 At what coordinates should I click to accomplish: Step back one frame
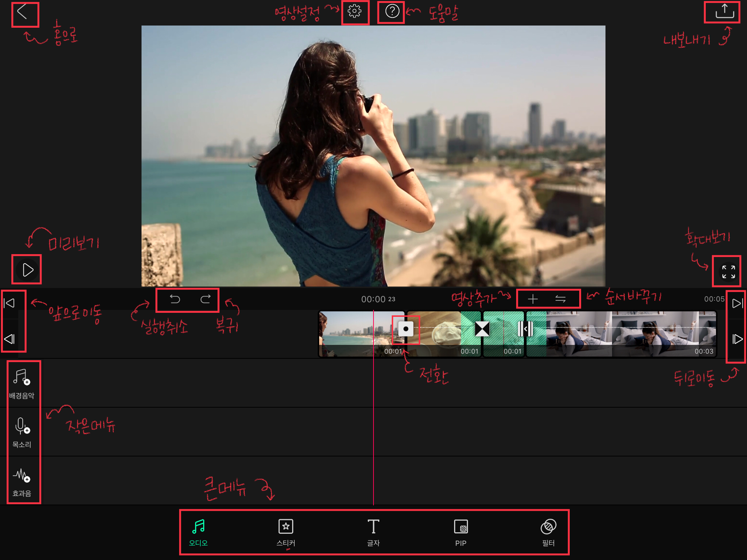pos(9,339)
